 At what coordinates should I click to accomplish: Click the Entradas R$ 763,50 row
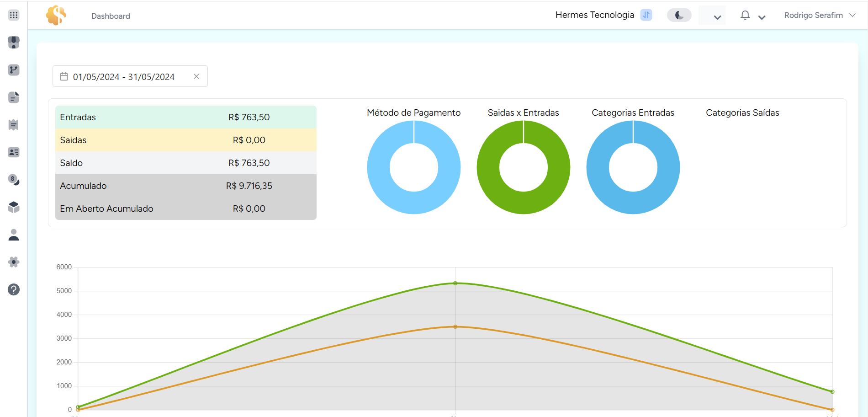[x=186, y=117]
